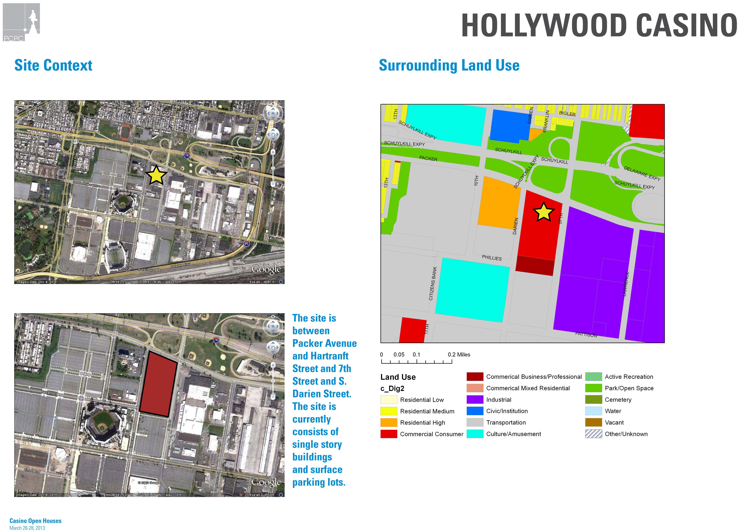Select the Residential Medium yellow swatch
Image resolution: width=756 pixels, height=532 pixels.
click(x=388, y=411)
